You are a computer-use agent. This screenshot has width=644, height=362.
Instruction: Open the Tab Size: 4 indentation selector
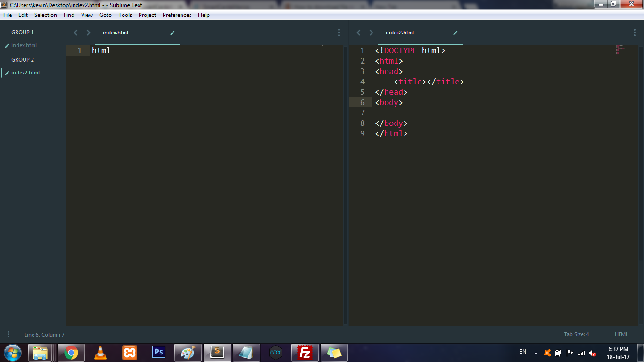click(x=577, y=334)
